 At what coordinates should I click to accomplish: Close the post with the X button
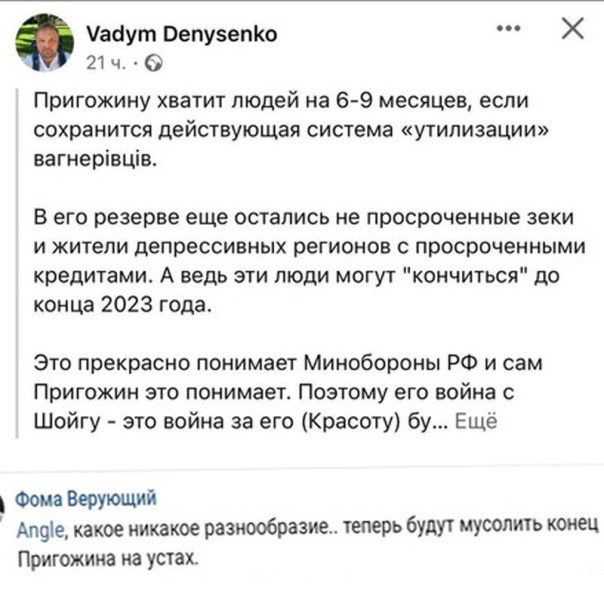pyautogui.click(x=572, y=29)
